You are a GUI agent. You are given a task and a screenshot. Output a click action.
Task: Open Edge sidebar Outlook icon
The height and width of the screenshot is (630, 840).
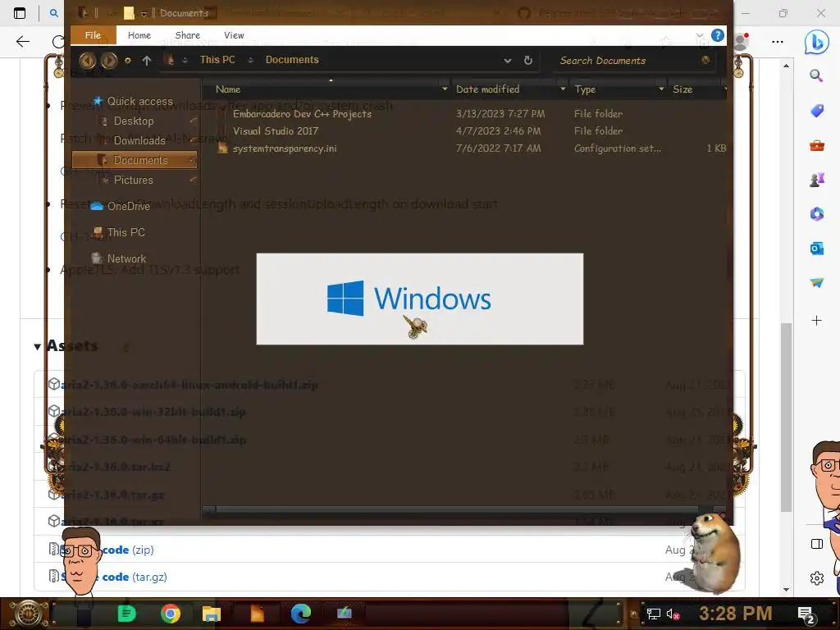pos(816,249)
